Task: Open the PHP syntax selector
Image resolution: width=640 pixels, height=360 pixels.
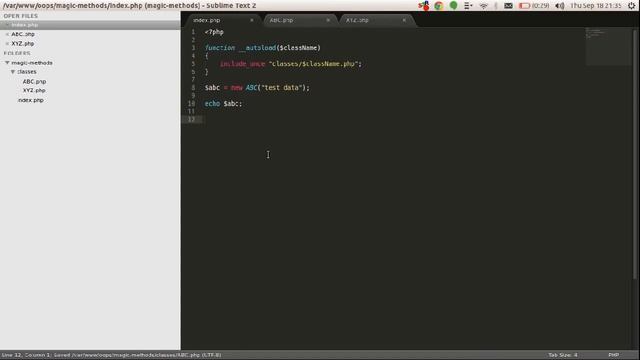Action: pyautogui.click(x=613, y=355)
